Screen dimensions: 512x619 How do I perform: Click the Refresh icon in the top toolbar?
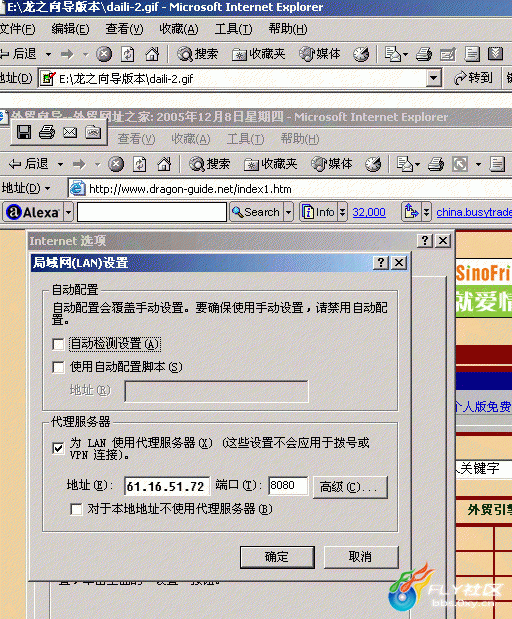tap(128, 54)
